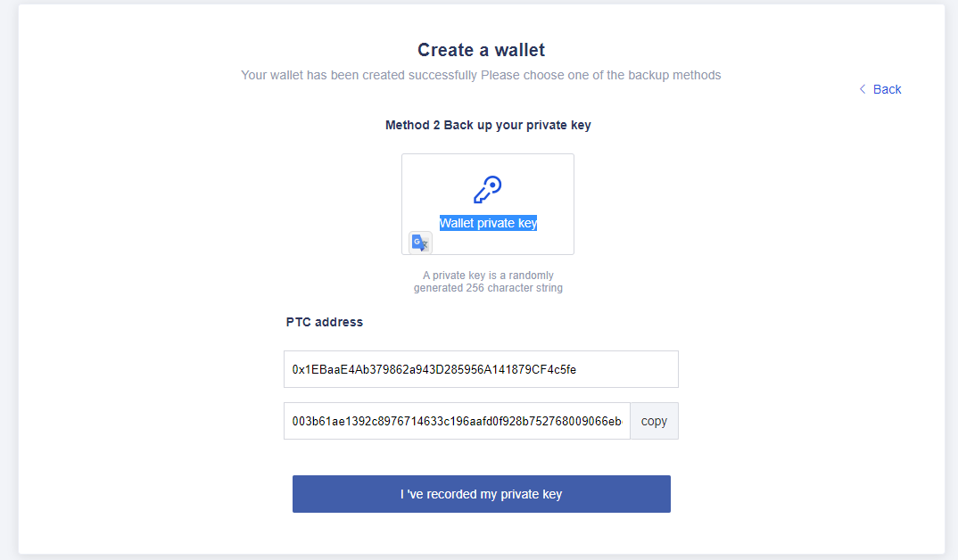The width and height of the screenshot is (958, 560).
Task: Open the Google Translate popup icon
Action: tap(420, 243)
